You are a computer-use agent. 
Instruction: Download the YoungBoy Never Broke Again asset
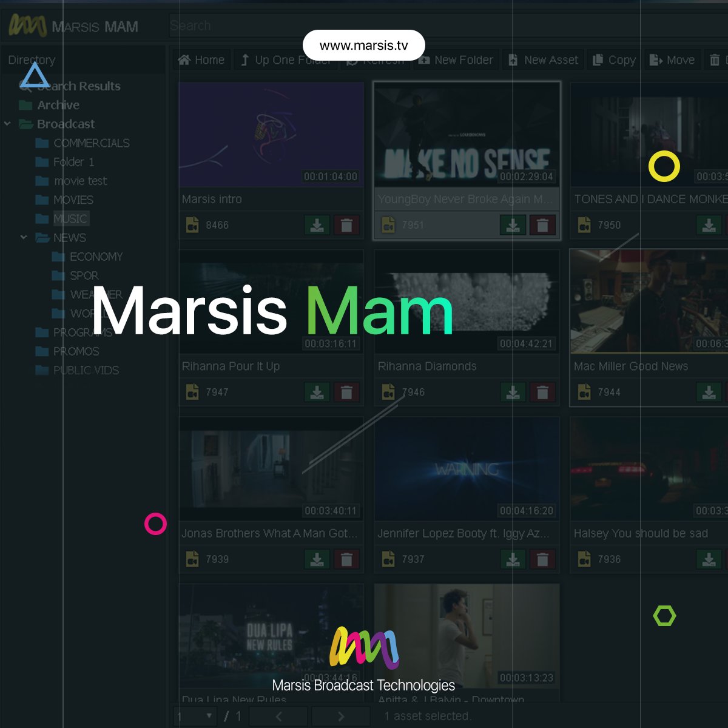(x=513, y=225)
